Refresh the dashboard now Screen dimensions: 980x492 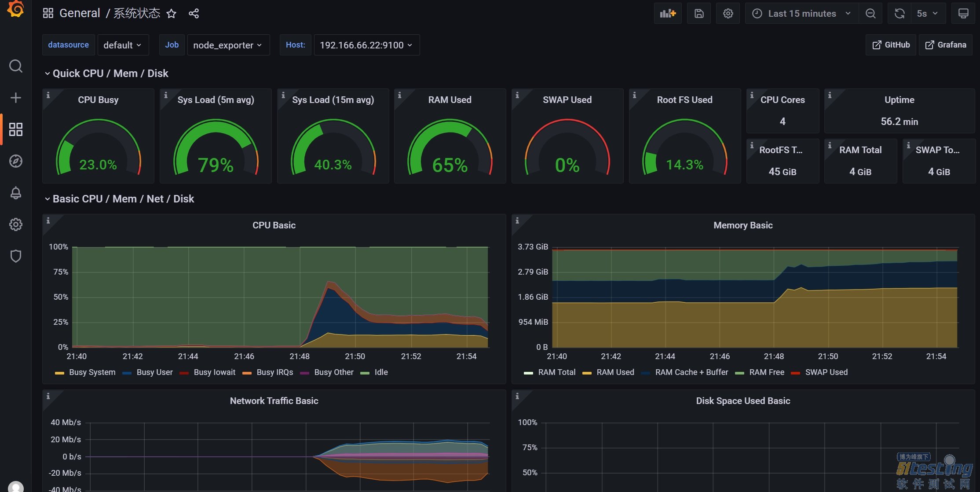click(900, 14)
